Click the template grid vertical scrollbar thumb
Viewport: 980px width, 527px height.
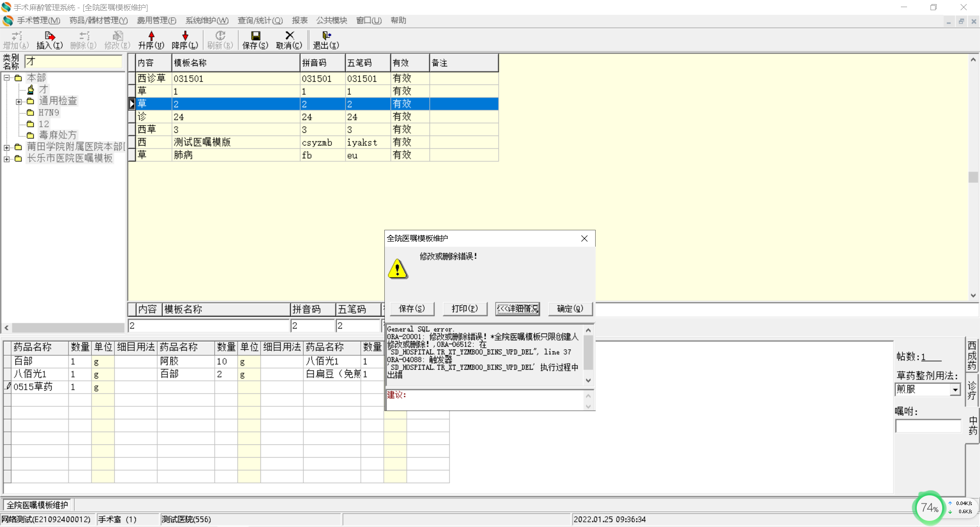pyautogui.click(x=973, y=177)
